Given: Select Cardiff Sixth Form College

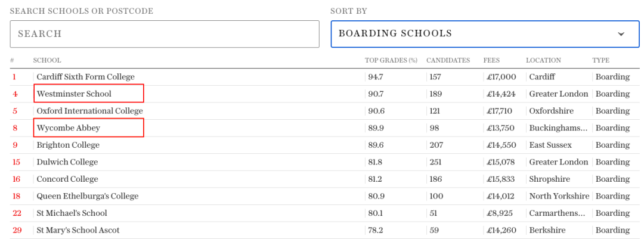Looking at the screenshot, I should (85, 77).
